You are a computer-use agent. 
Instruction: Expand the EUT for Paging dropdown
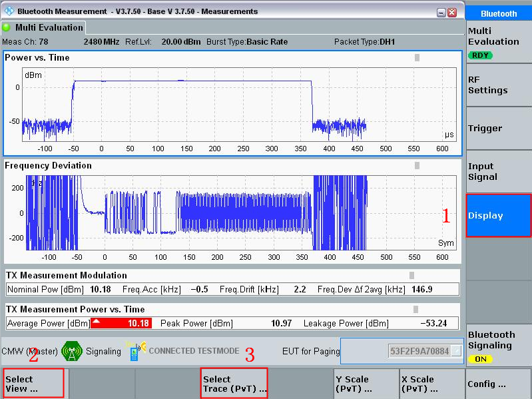tap(457, 351)
